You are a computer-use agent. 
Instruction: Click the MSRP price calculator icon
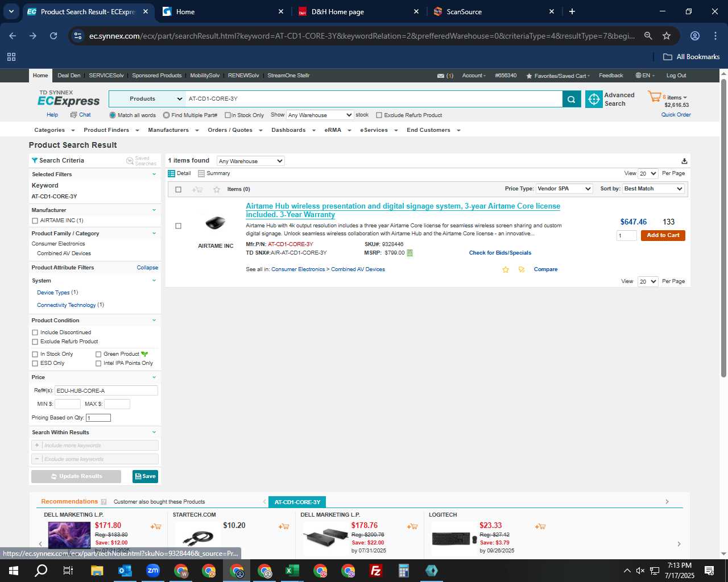410,253
